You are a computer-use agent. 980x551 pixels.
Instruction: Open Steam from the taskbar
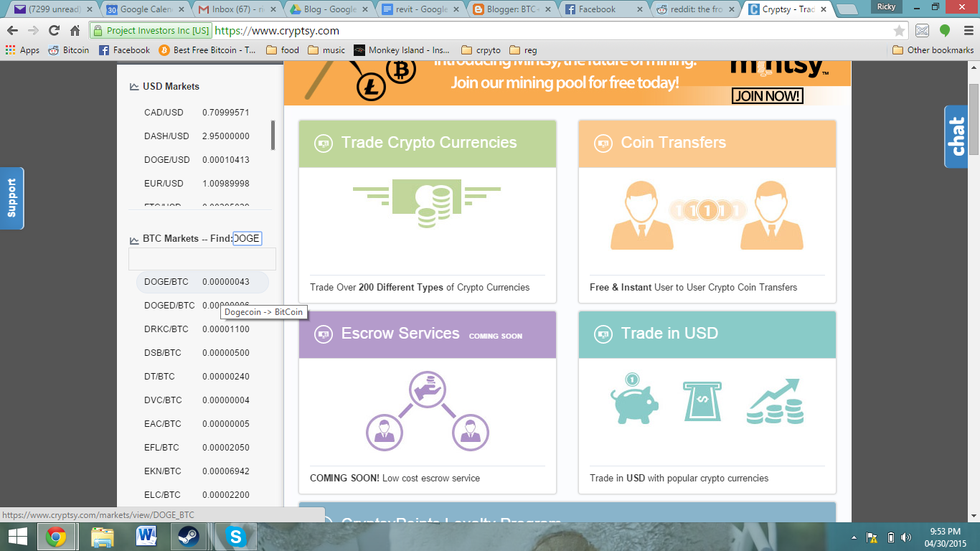[x=189, y=537]
